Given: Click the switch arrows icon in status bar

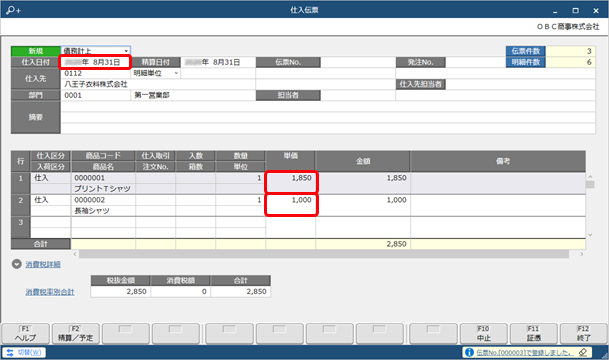Looking at the screenshot, I should pos(10,352).
